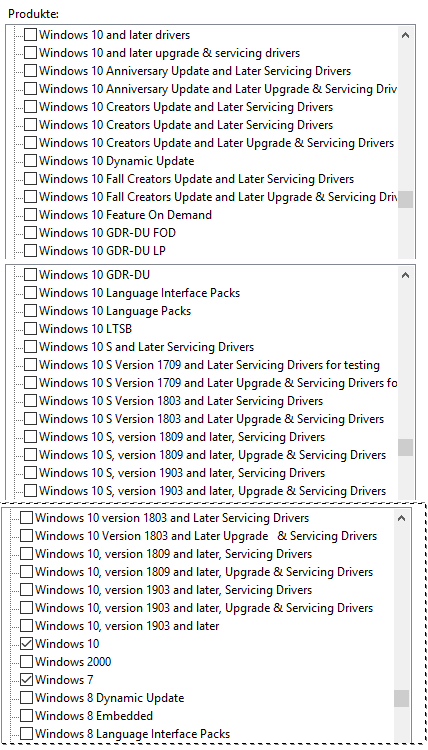Enable Windows 10 and later drivers checkbox
The width and height of the screenshot is (428, 750).
click(x=30, y=35)
